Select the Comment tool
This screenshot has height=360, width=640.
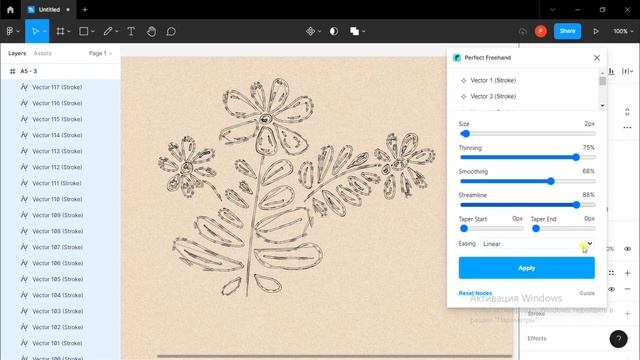click(171, 31)
